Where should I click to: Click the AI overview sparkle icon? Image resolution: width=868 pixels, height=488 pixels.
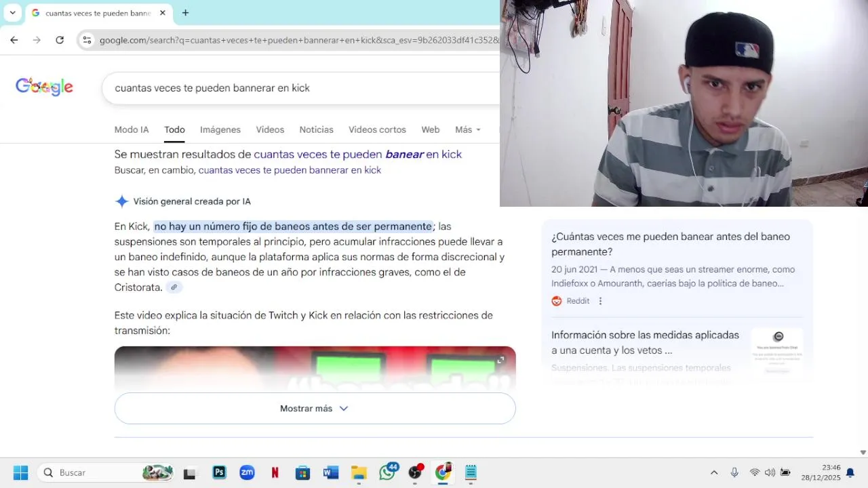click(x=121, y=201)
